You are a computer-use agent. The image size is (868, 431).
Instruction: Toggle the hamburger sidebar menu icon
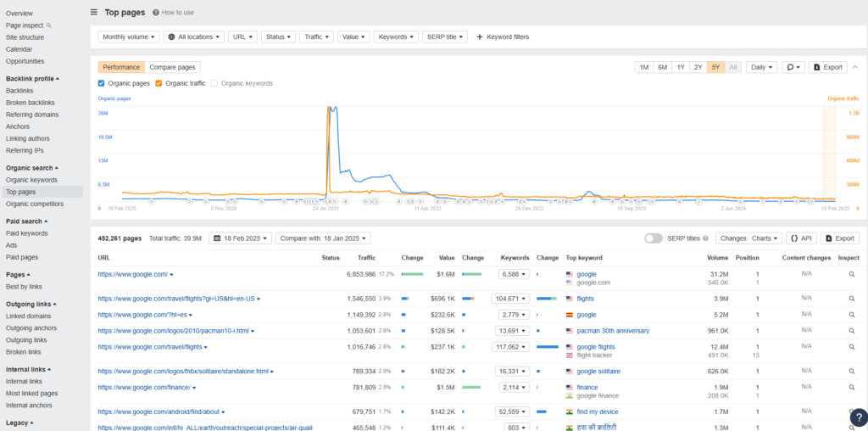(x=94, y=12)
